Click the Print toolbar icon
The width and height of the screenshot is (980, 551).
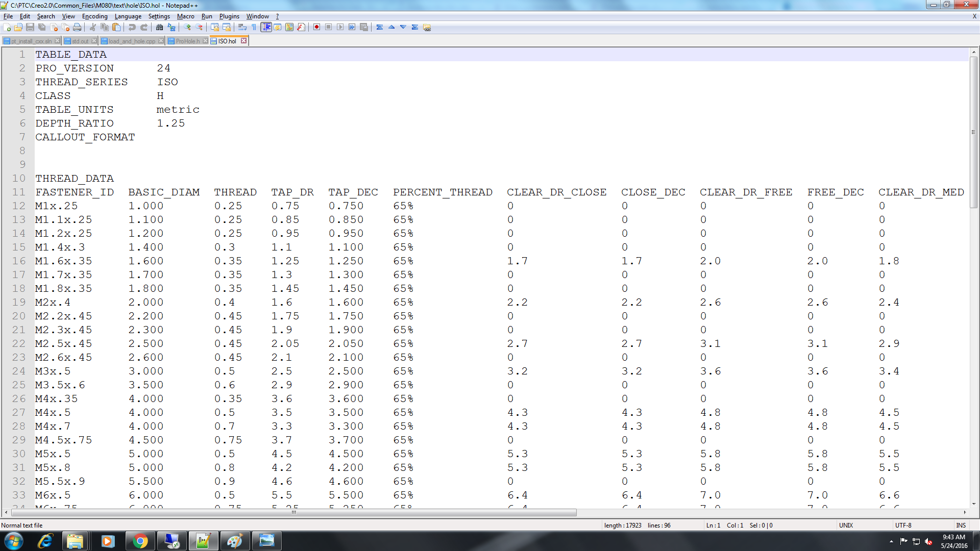click(x=77, y=27)
